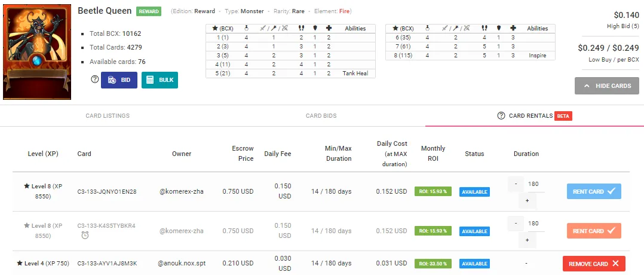
Task: Click the attack types icon in left stats table
Action: [x=274, y=28]
